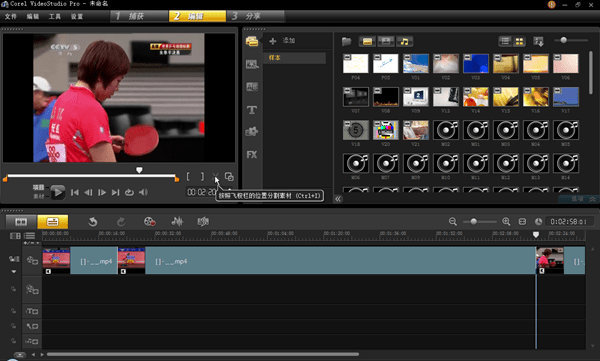Toggle show audio files filter in library

tap(404, 41)
